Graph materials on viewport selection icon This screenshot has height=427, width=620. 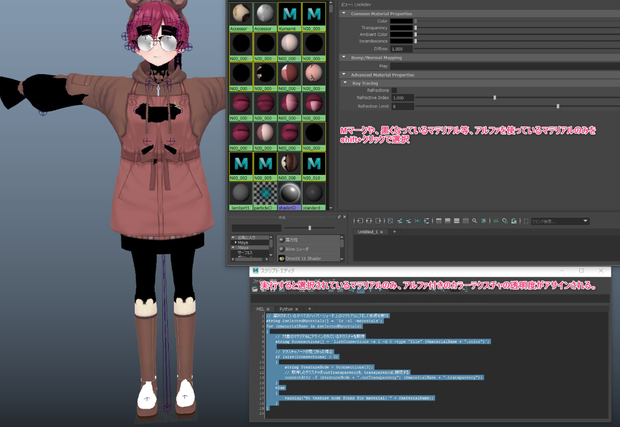[x=426, y=221]
